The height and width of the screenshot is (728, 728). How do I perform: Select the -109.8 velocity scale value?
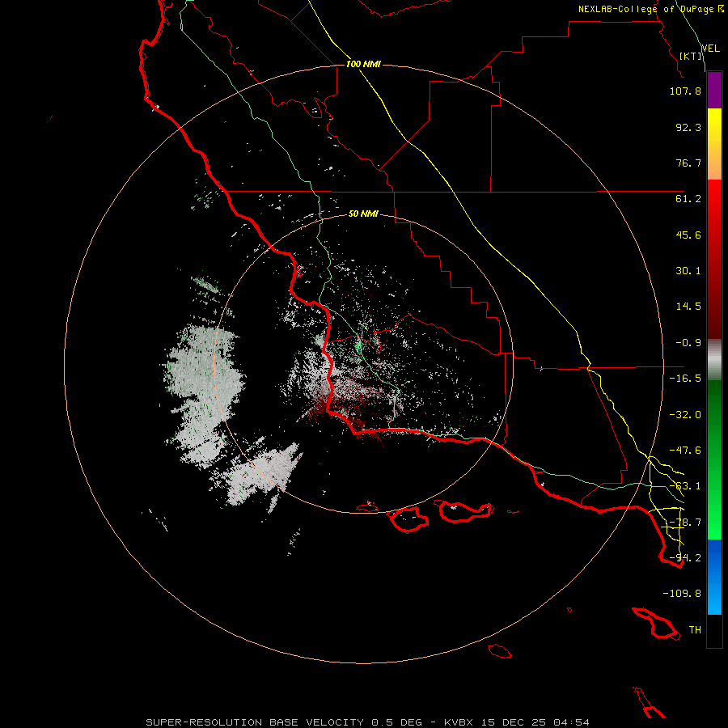coord(682,594)
